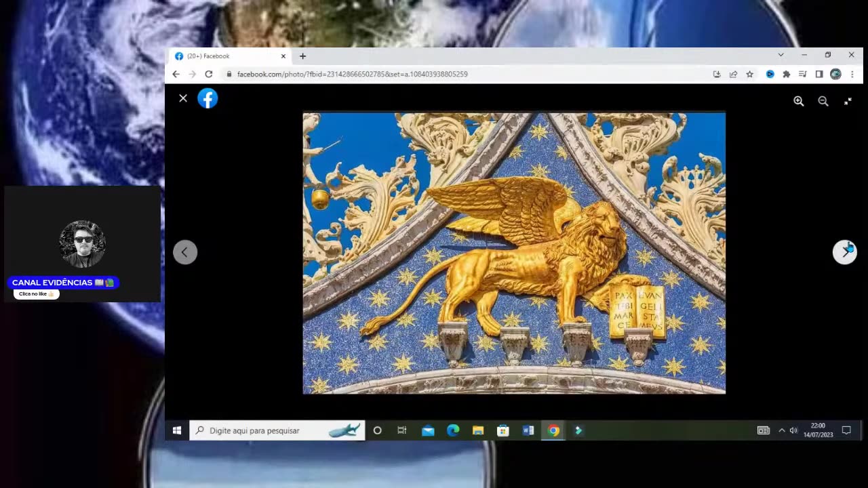Image resolution: width=868 pixels, height=488 pixels.
Task: Go back in Chrome
Action: [x=176, y=74]
